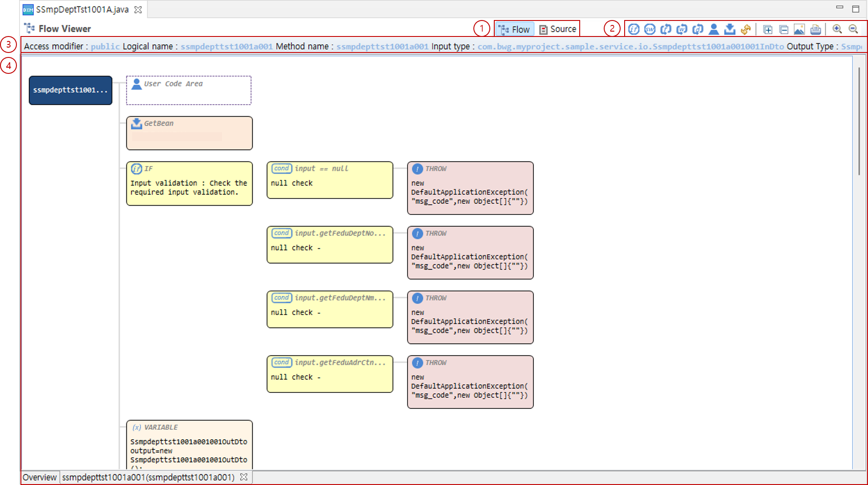The height and width of the screenshot is (485, 868).
Task: Select the Switch node tool
Action: coord(650,28)
